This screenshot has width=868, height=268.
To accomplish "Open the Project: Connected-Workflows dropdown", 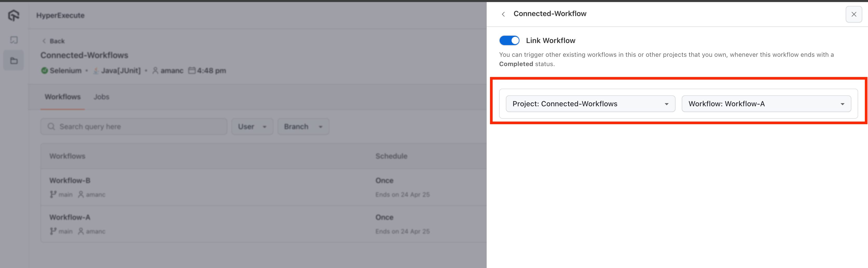I will (x=590, y=104).
